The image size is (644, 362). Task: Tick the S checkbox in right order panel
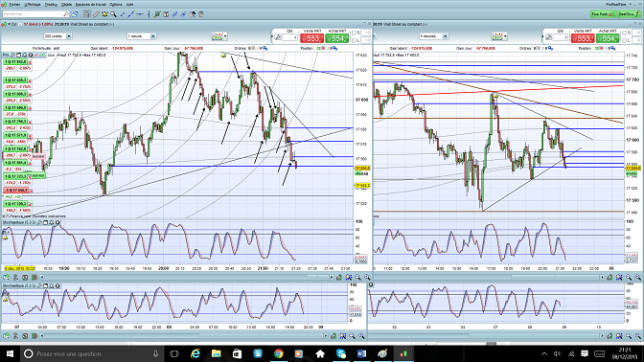[625, 33]
